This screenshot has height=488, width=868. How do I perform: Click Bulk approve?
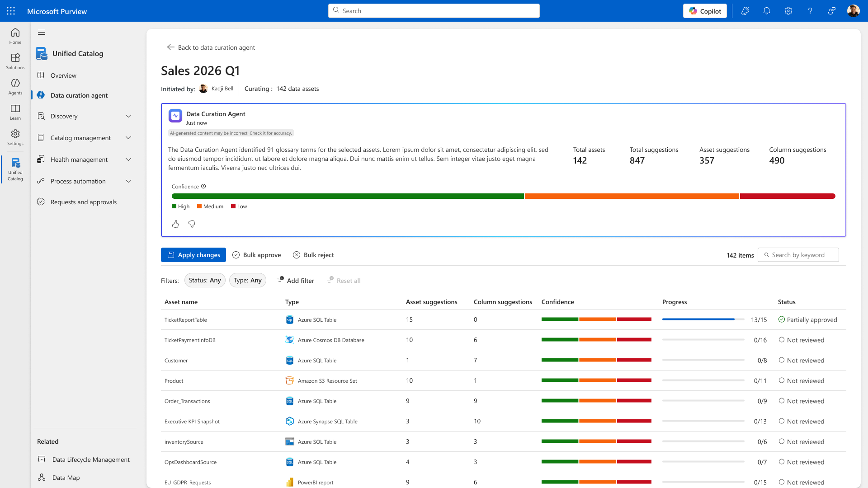(x=257, y=255)
